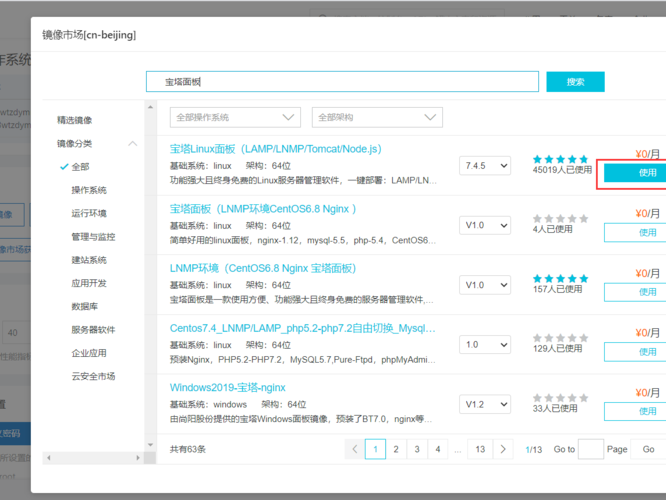The image size is (666, 500).
Task: Open LNMP环境 (CentOS6.8 Nginx 宝塔面板) link
Action: pyautogui.click(x=263, y=268)
